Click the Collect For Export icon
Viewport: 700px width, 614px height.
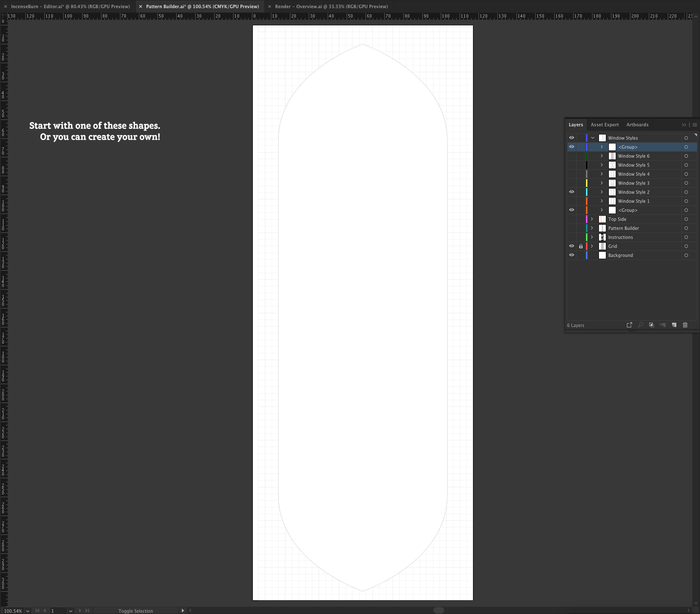629,325
